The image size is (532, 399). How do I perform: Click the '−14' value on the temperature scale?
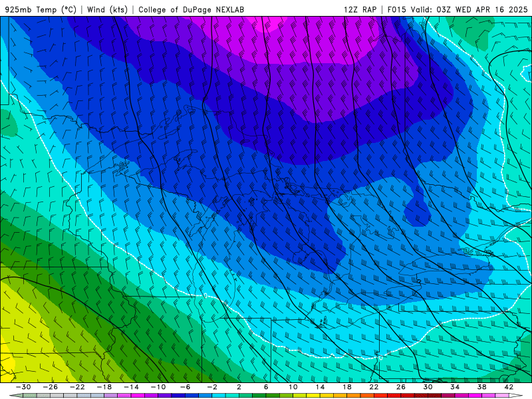(x=131, y=387)
